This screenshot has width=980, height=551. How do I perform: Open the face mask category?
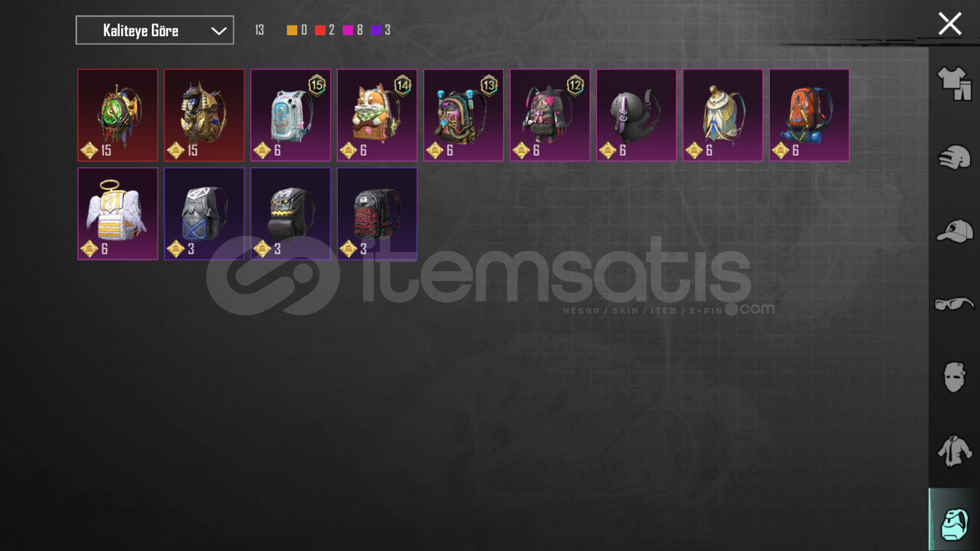(x=954, y=377)
